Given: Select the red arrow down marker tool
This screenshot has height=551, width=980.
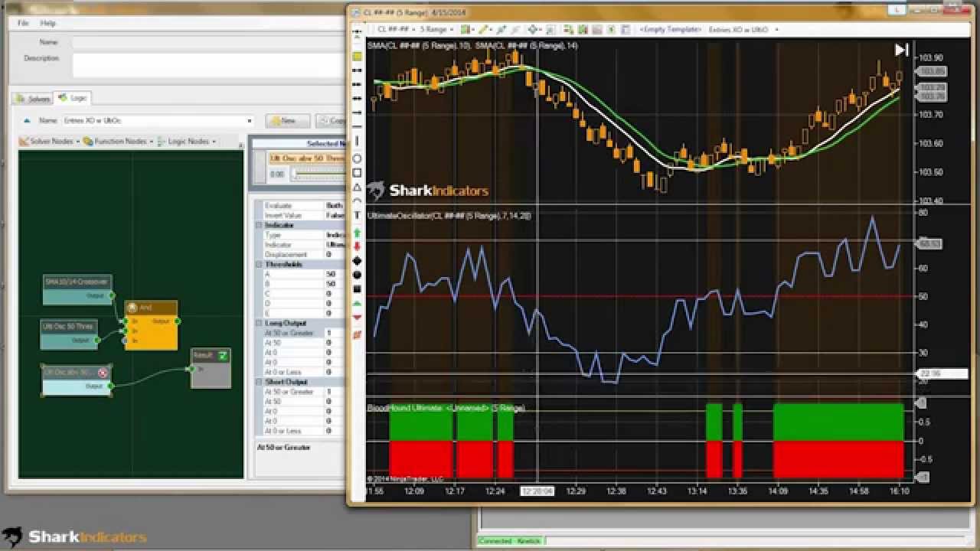Looking at the screenshot, I should (357, 246).
